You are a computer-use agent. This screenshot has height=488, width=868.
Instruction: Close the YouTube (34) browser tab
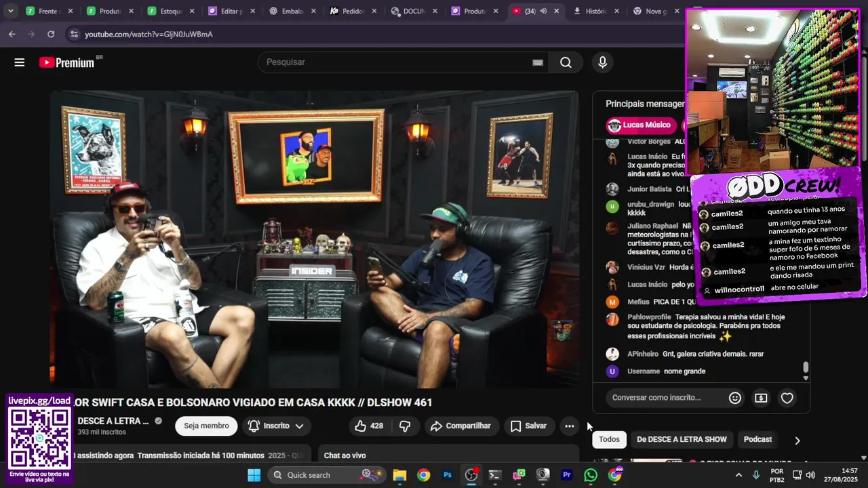pos(556,11)
